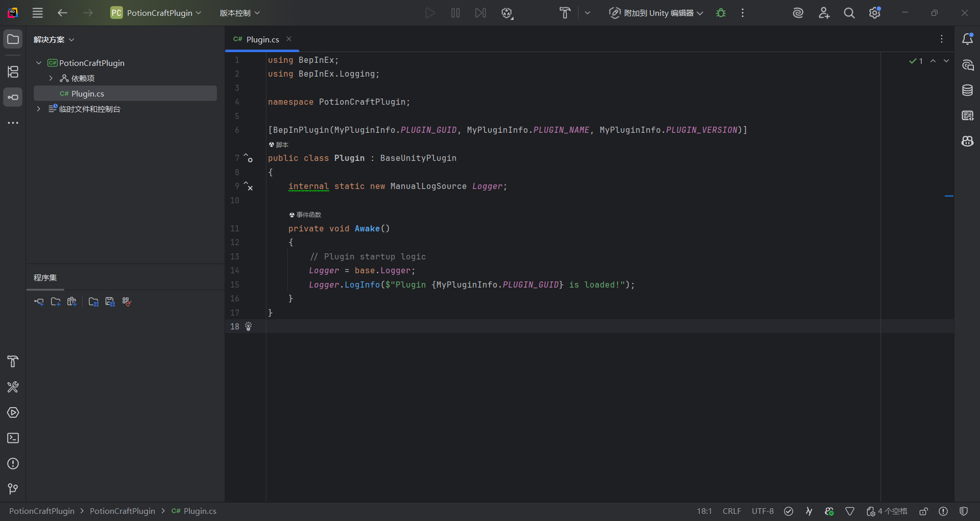The width and height of the screenshot is (980, 521).
Task: Click the Build hammer icon in toolbar
Action: 565,13
